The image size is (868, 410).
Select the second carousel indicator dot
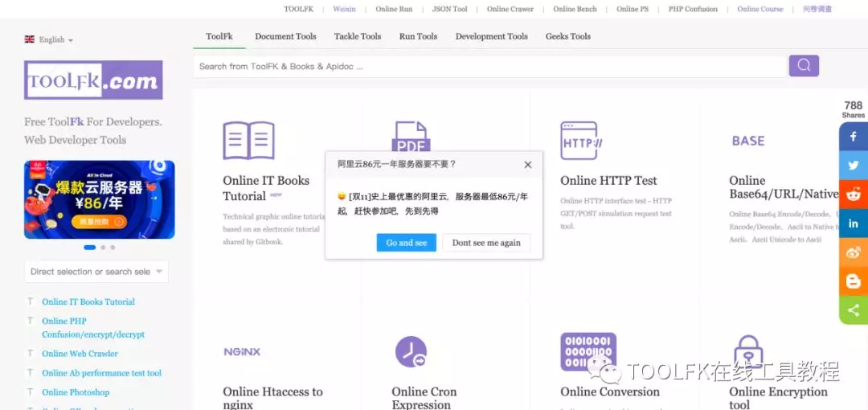[103, 248]
